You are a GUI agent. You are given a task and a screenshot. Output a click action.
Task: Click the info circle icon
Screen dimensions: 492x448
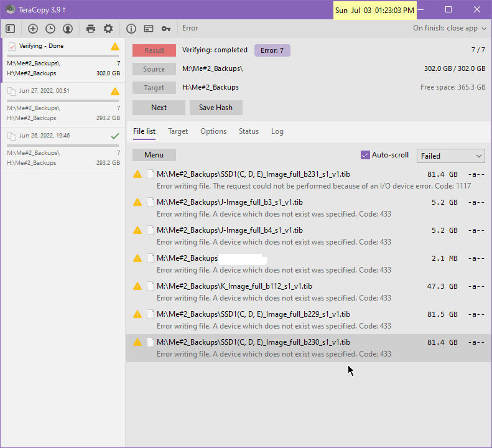[x=131, y=29]
